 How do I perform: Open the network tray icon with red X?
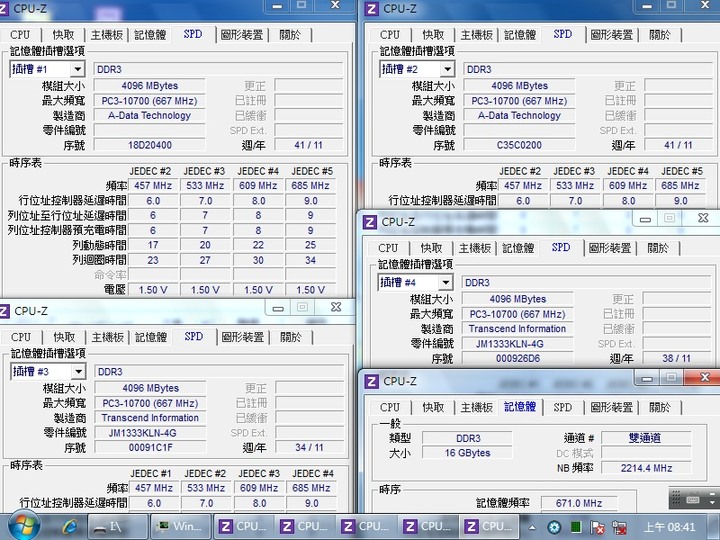click(619, 527)
